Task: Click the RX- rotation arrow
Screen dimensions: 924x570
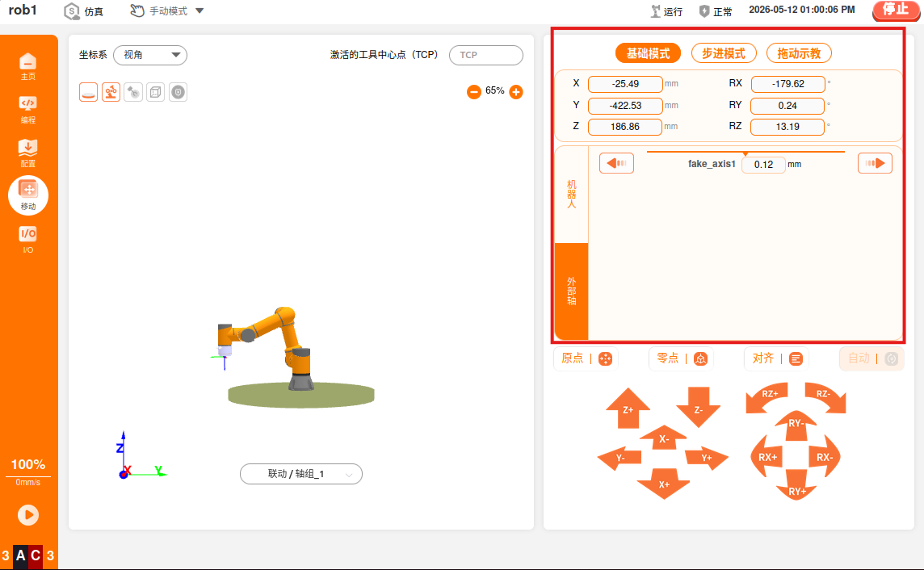Action: [x=825, y=457]
